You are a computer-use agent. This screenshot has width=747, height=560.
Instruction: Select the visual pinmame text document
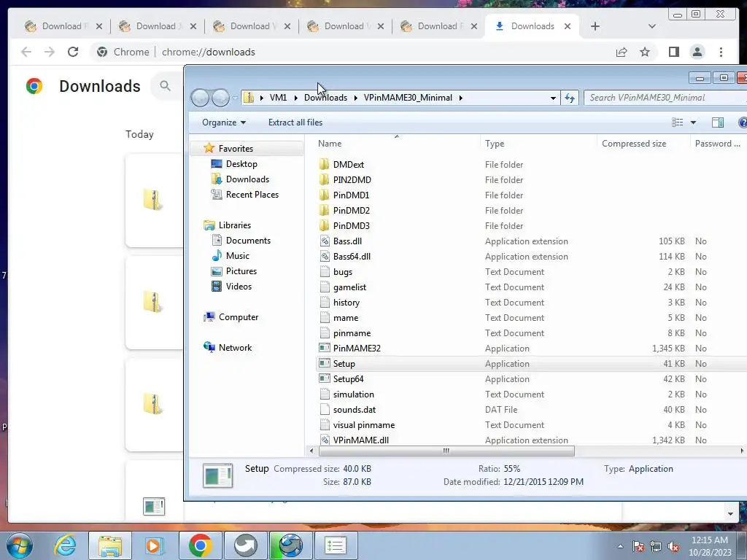364,425
